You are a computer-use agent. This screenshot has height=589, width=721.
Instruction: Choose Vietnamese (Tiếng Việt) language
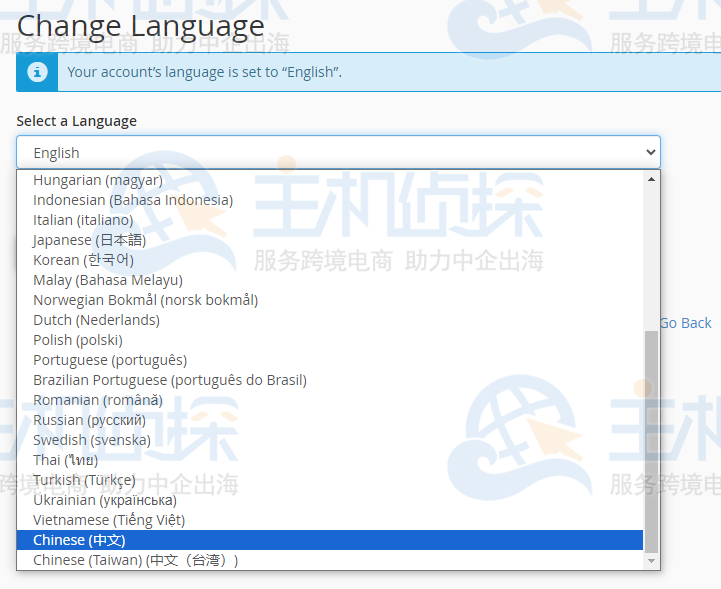point(330,520)
